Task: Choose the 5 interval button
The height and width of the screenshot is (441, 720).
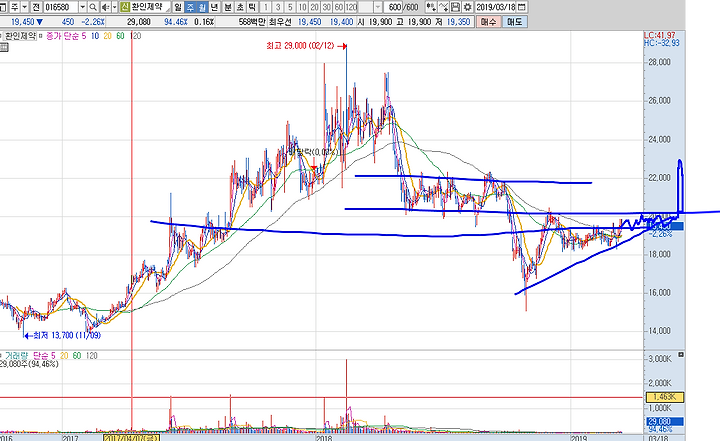Action: pos(290,7)
